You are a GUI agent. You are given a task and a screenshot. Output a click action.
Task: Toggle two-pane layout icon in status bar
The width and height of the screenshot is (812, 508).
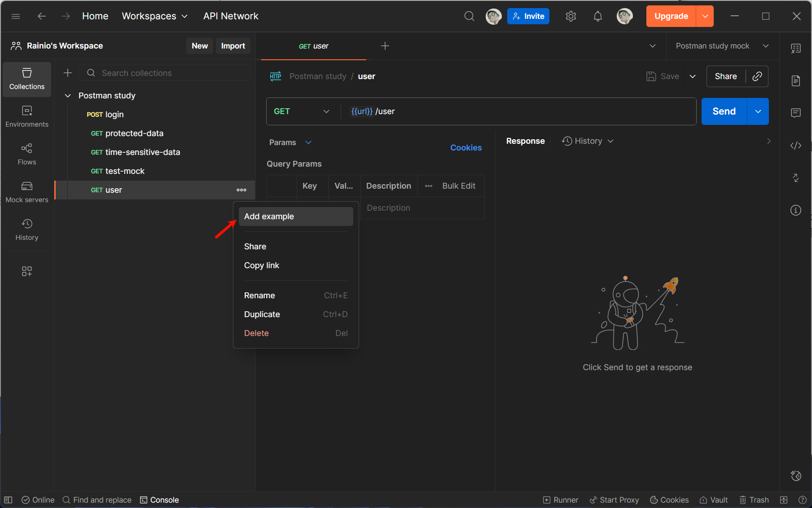pos(784,500)
